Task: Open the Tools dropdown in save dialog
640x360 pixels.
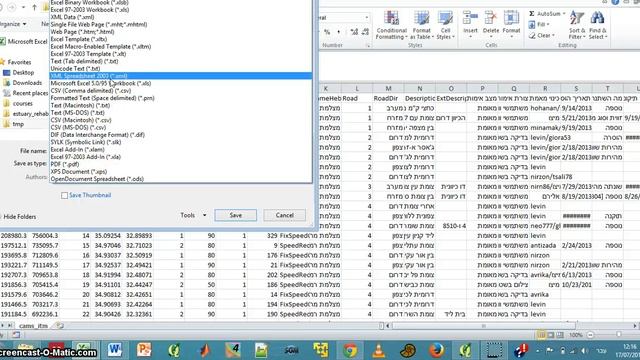Action: coord(193,215)
